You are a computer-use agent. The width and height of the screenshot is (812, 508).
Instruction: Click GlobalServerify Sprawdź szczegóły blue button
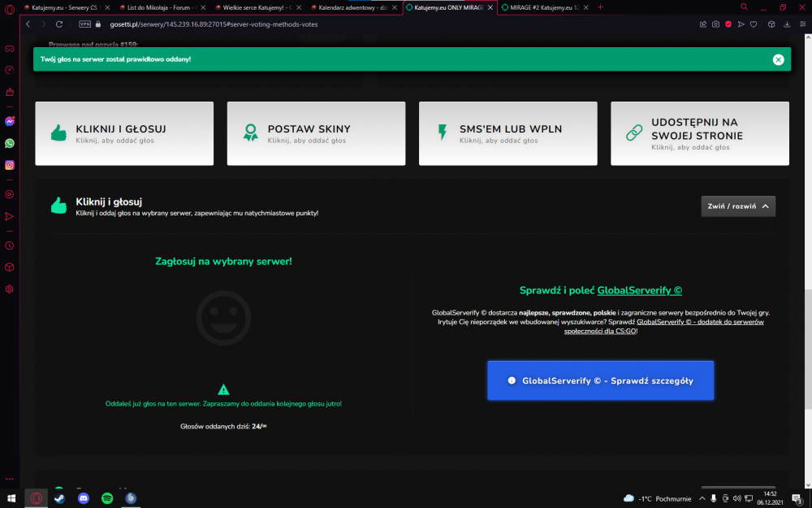pos(600,380)
